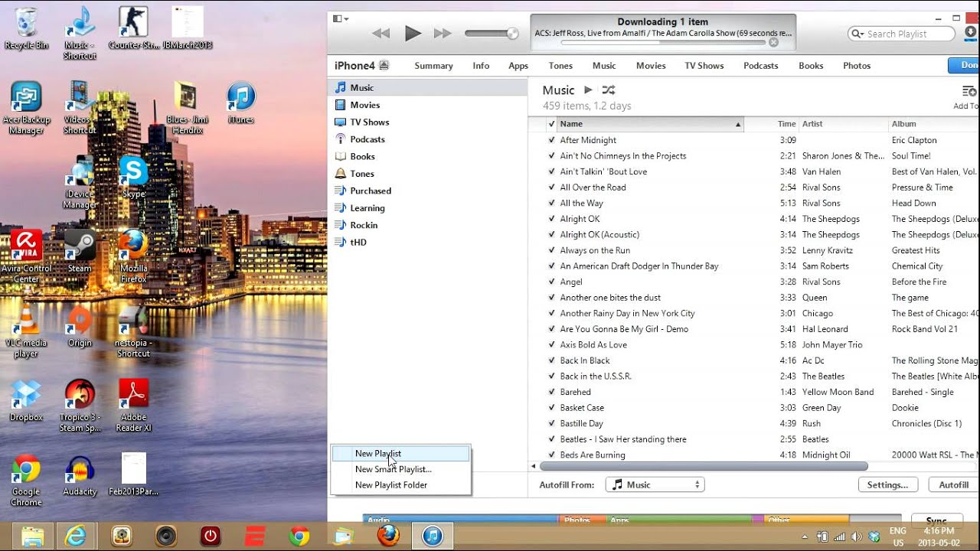Cancel the download in the status display
This screenshot has width=980, height=551.
point(773,43)
